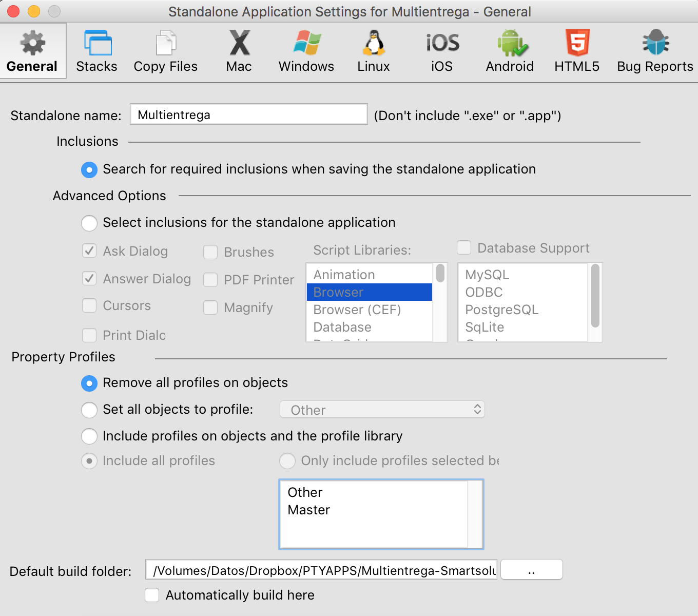Image resolution: width=698 pixels, height=616 pixels.
Task: Toggle the Answer Dialog checkbox
Action: (x=89, y=278)
